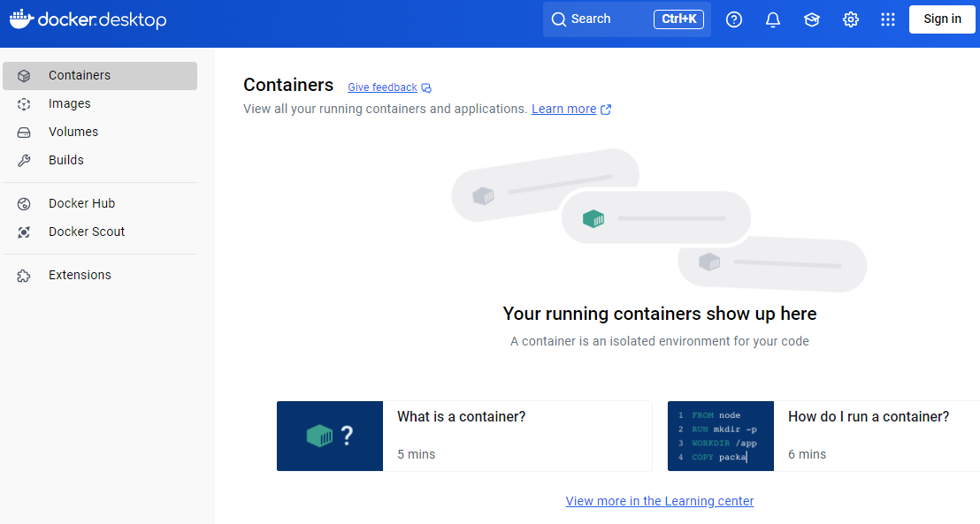Click Your running containers show up here
This screenshot has height=524, width=980.
659,314
